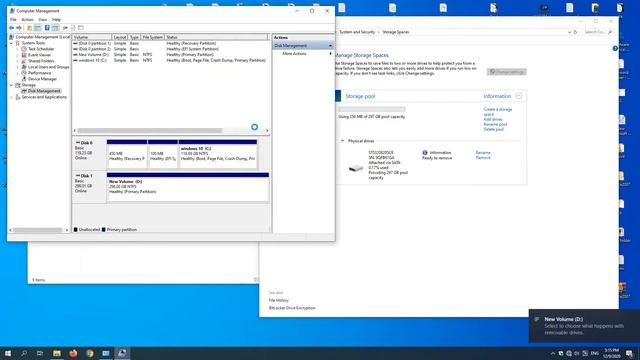Click the Device Manager icon in tree
Screen dimensions: 640x360
(24, 79)
